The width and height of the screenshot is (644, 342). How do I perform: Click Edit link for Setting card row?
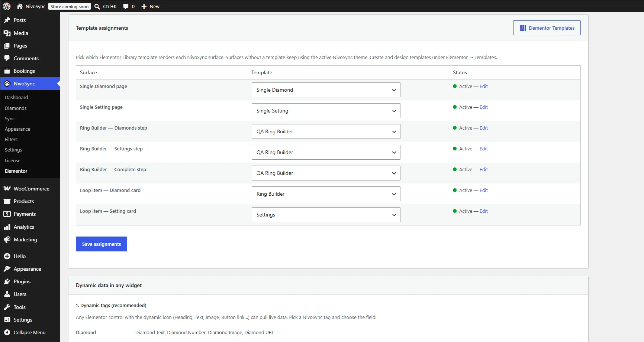point(483,211)
